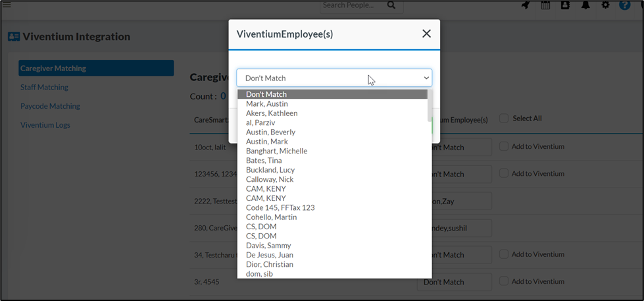644x301 pixels.
Task: Click the contacts address book icon
Action: (565, 5)
